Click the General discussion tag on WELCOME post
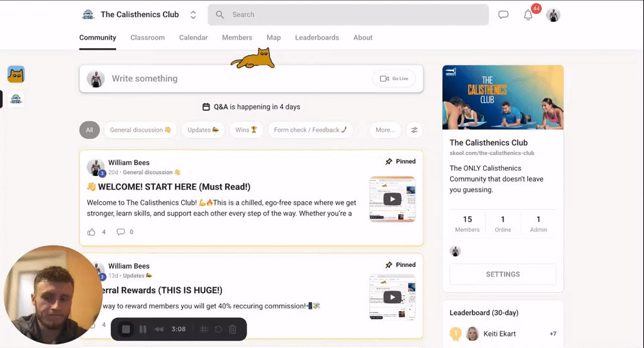 (x=152, y=172)
